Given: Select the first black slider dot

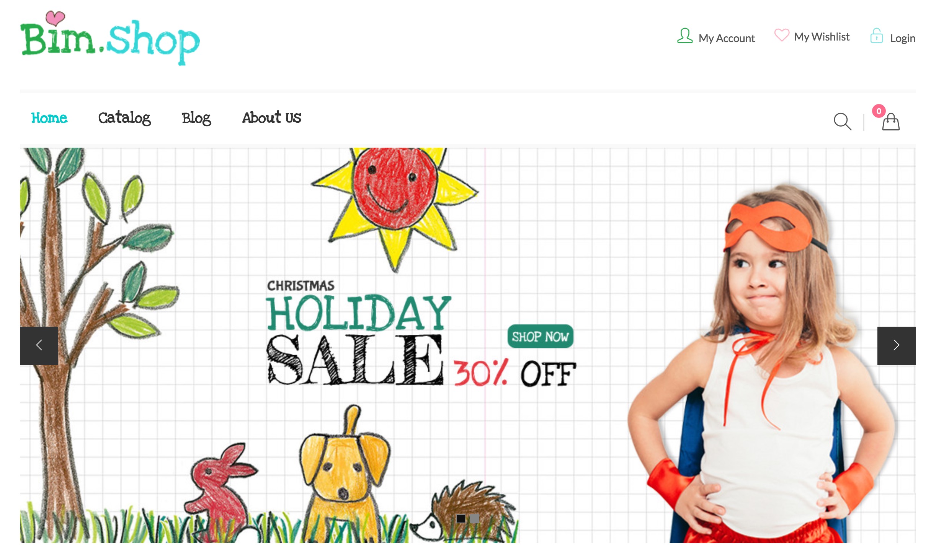Looking at the screenshot, I should pos(461,518).
